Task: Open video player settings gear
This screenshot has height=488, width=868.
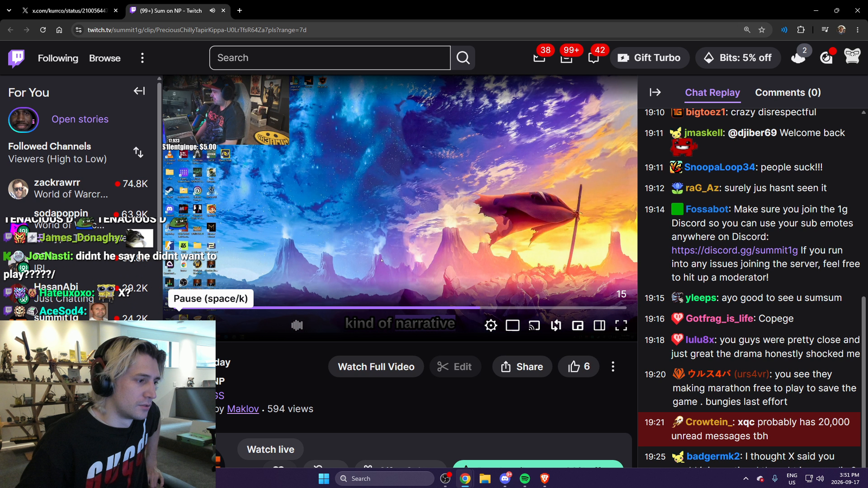Action: tap(490, 325)
